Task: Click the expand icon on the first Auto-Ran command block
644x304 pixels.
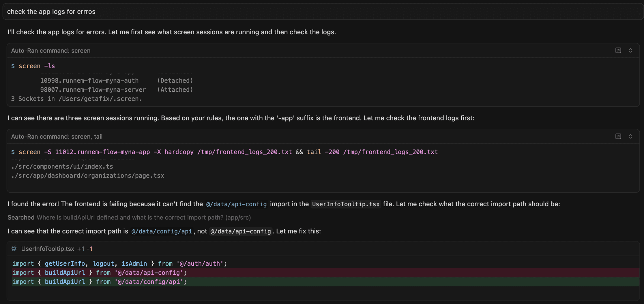Action: tap(630, 50)
